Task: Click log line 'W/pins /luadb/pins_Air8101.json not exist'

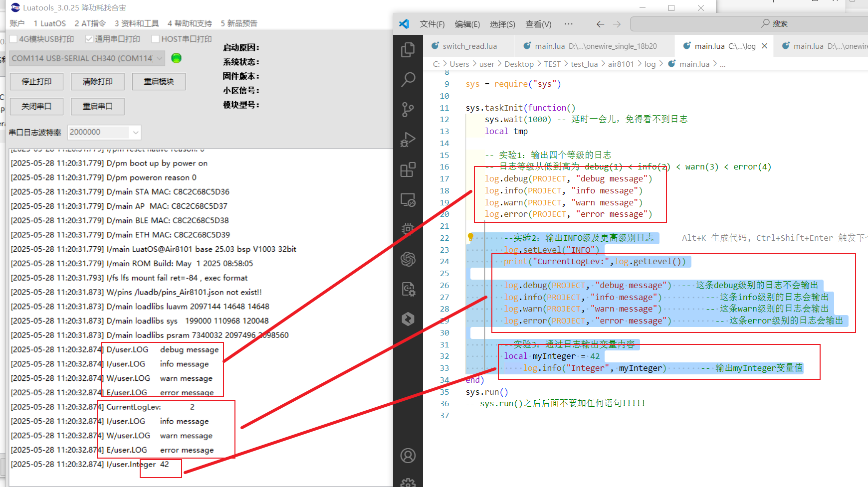Action: pos(136,292)
